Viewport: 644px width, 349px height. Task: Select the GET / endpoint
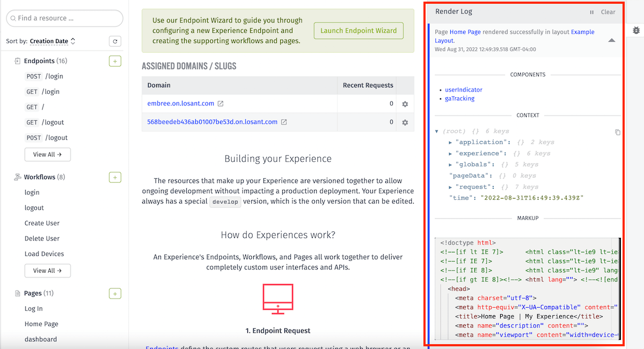35,107
